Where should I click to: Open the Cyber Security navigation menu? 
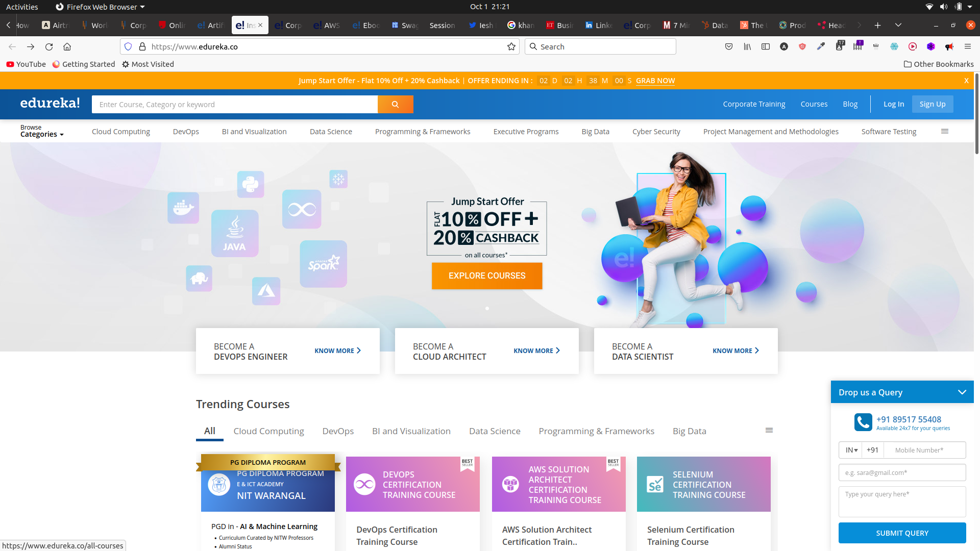pos(656,131)
